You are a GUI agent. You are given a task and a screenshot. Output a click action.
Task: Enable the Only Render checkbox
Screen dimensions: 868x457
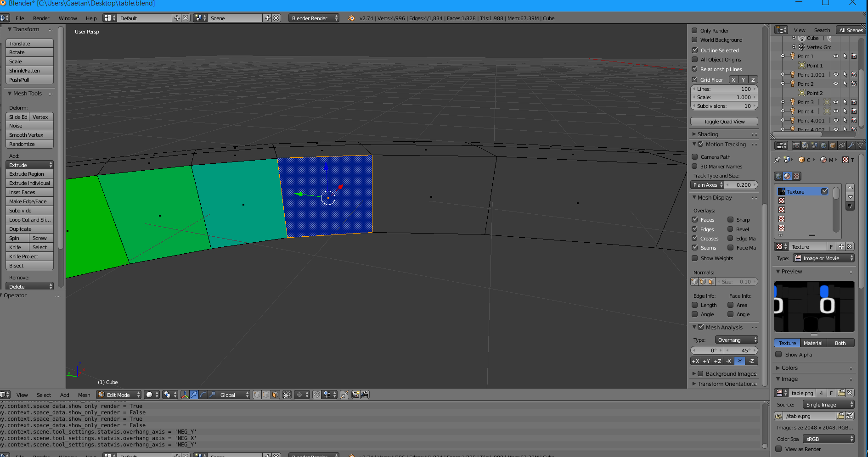[x=695, y=31]
